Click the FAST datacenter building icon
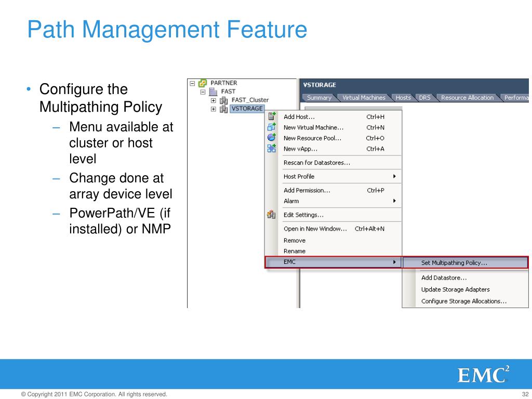The image size is (532, 399). click(213, 91)
